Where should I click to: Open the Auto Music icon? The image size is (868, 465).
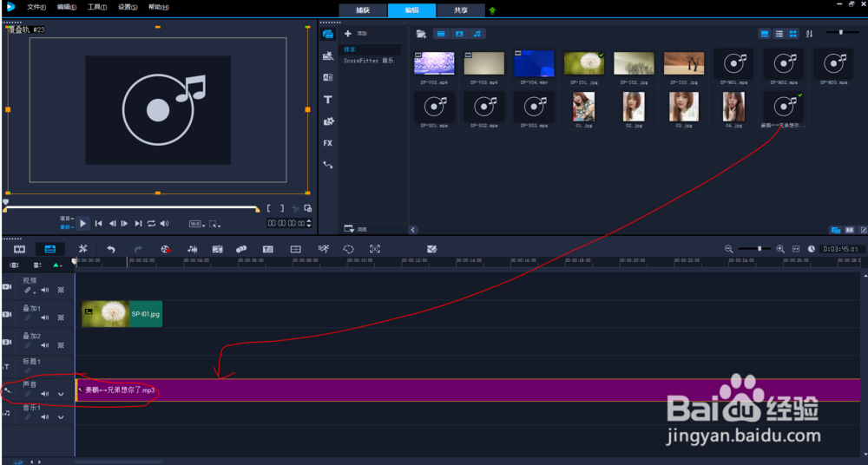(x=217, y=250)
